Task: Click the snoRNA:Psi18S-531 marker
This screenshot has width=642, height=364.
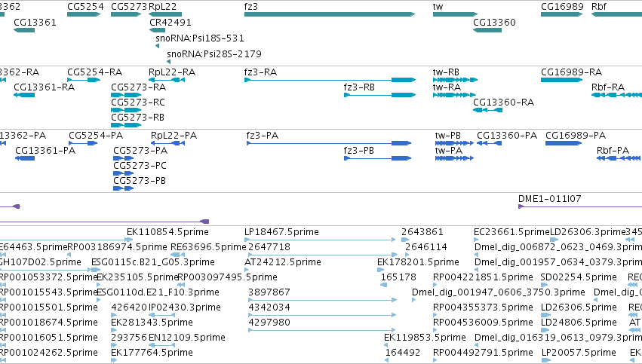Action: point(157,46)
